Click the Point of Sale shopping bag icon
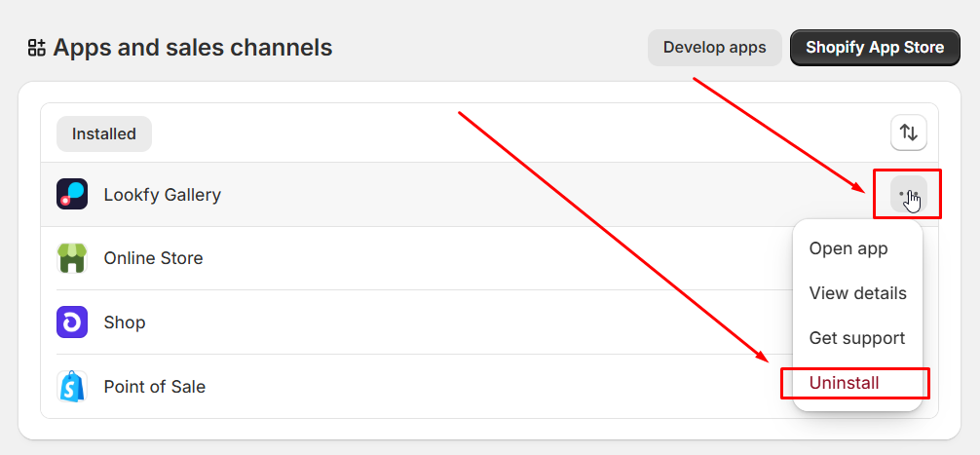Image resolution: width=980 pixels, height=455 pixels. click(x=72, y=386)
